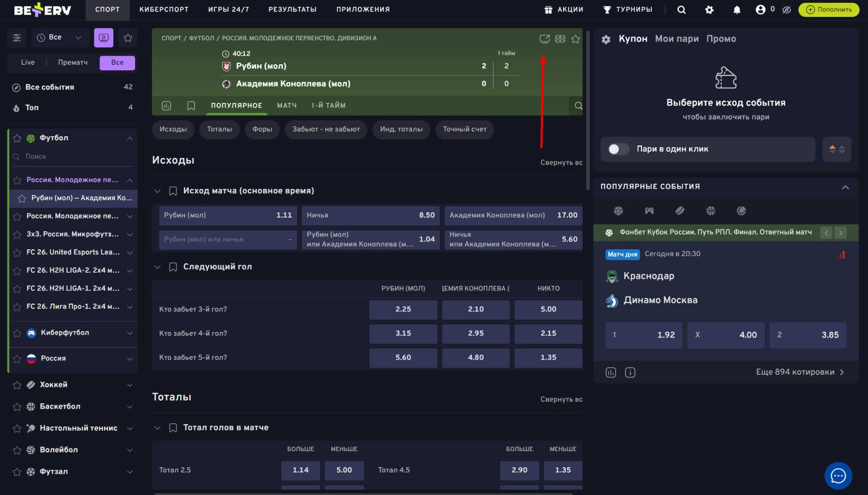Open Еще 894 котировки link
This screenshot has width=868, height=495.
(x=800, y=372)
